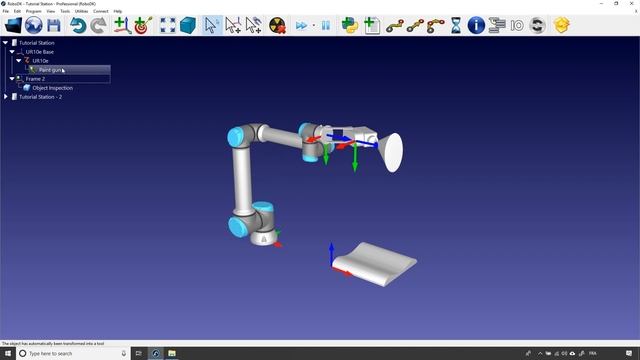
Task: Add a joint move instruction
Action: (x=395, y=26)
